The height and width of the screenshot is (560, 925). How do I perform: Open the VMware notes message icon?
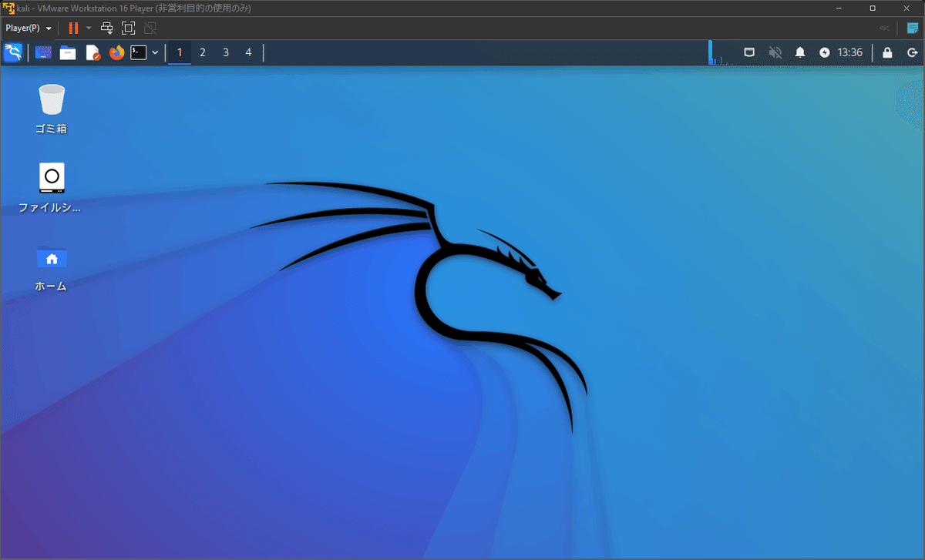pyautogui.click(x=912, y=28)
